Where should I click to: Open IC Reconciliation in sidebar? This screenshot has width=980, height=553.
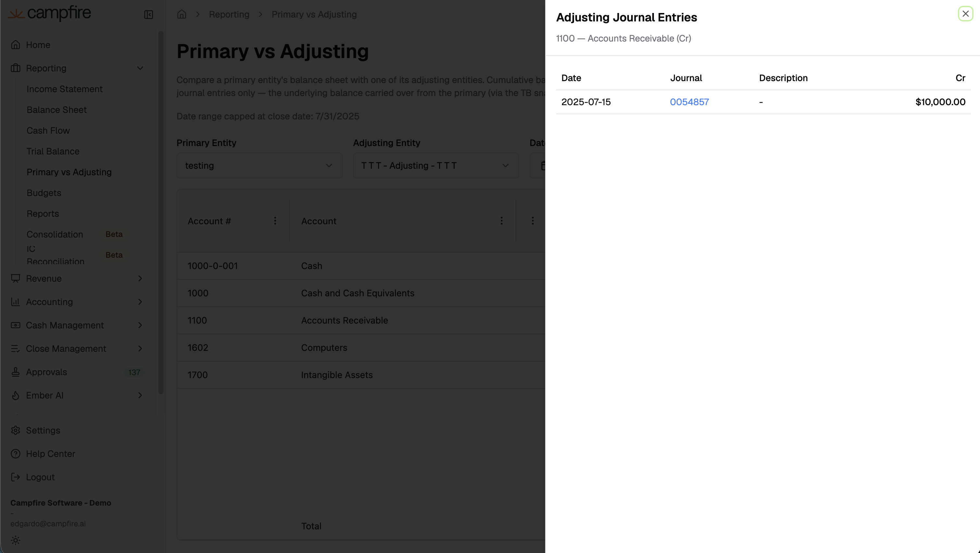(55, 255)
